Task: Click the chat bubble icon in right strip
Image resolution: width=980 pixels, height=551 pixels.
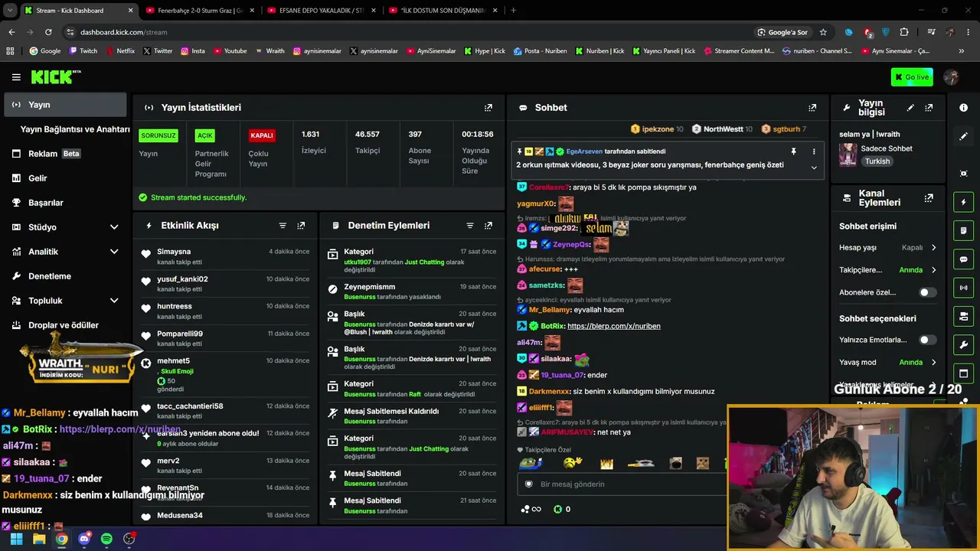Action: pos(964,259)
